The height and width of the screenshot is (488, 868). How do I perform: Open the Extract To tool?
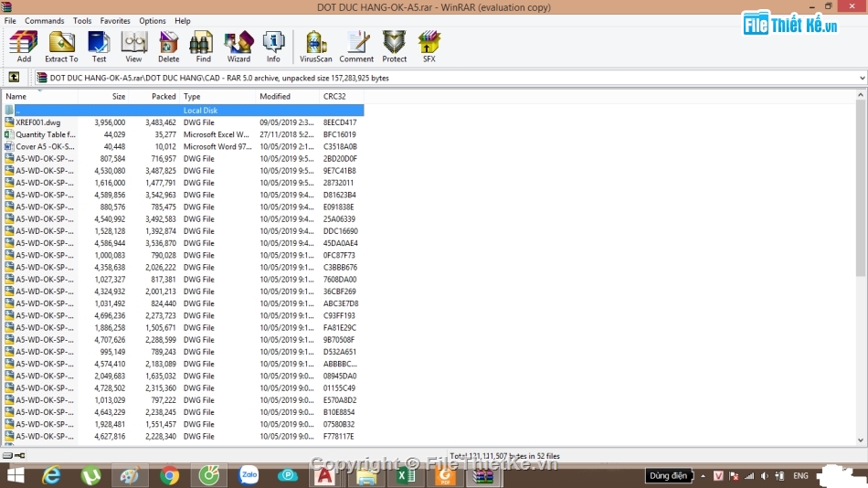(x=61, y=47)
